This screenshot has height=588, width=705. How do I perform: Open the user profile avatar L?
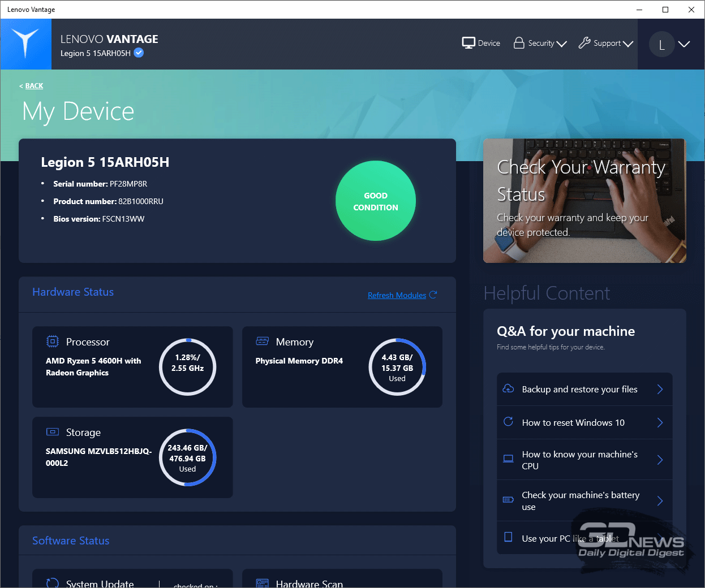click(661, 44)
